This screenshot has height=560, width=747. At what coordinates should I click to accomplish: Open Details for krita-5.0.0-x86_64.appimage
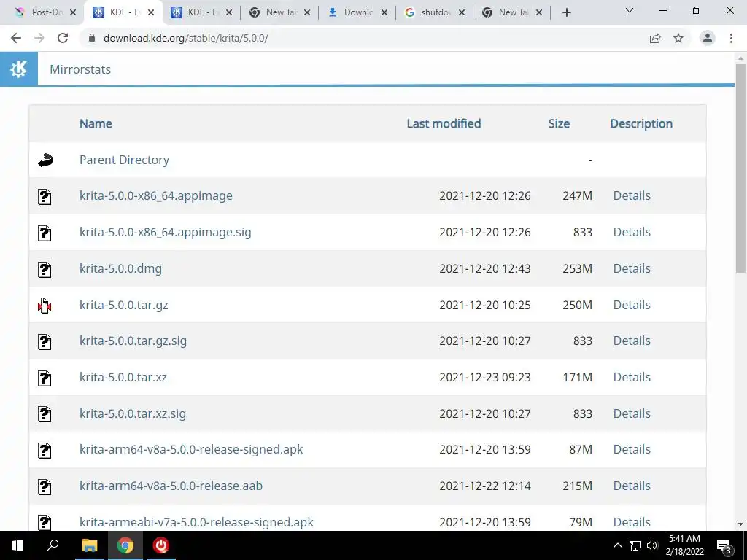632,195
